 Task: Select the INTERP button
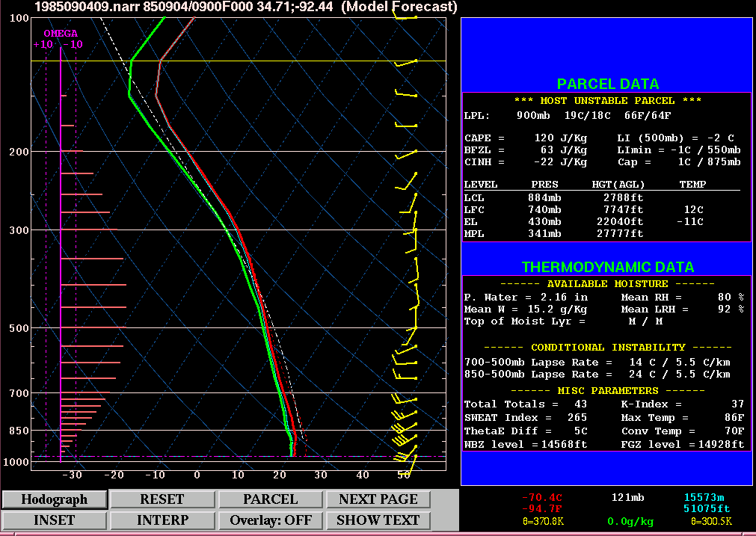(x=162, y=520)
